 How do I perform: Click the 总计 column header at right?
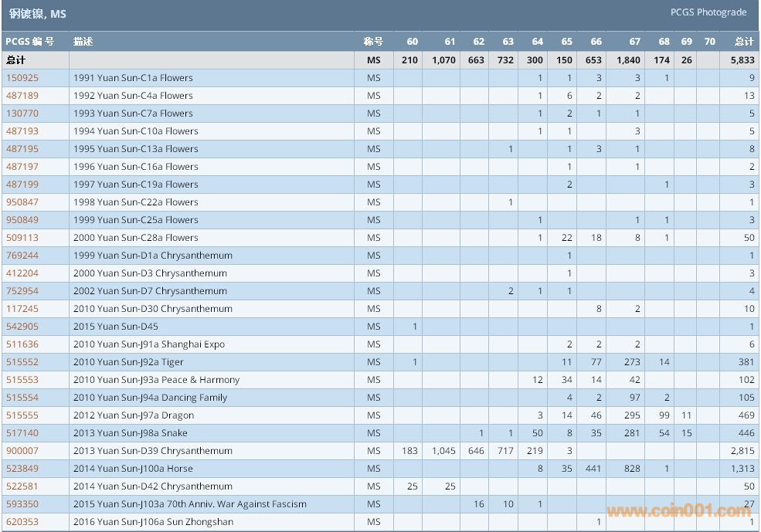pos(743,42)
